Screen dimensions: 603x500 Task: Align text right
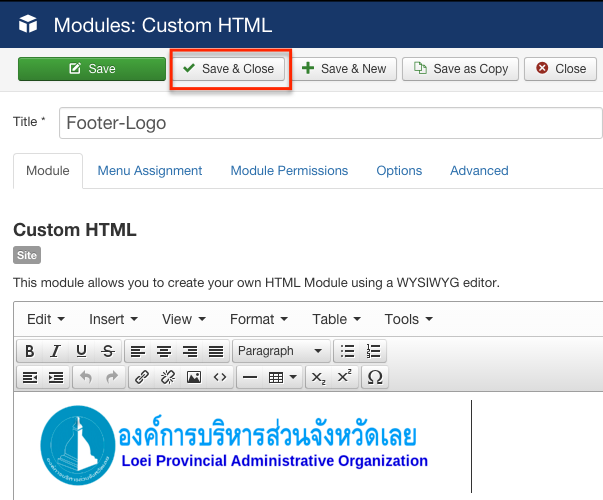click(190, 351)
